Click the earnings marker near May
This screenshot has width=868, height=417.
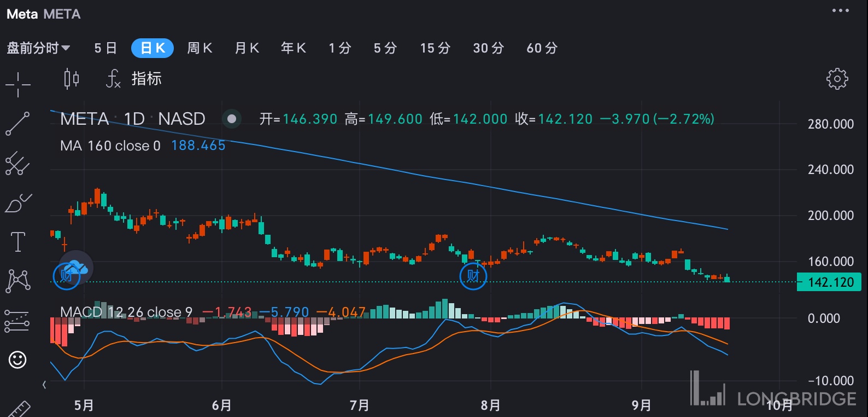(66, 276)
